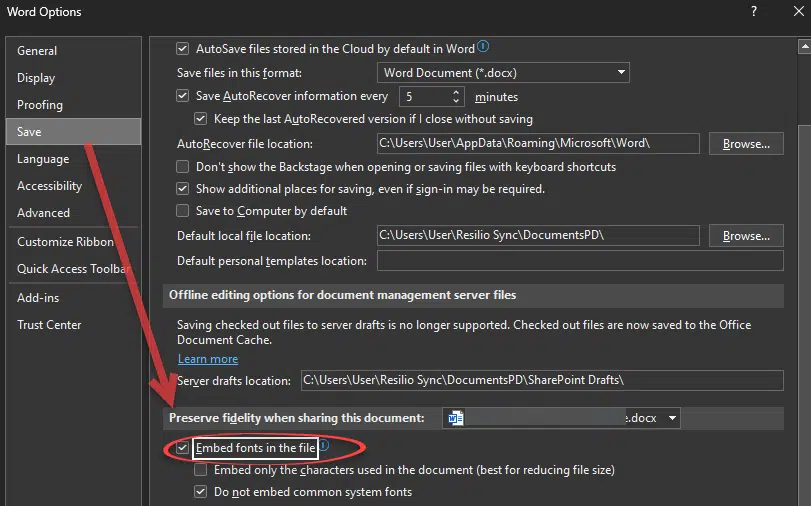This screenshot has width=811, height=506.
Task: Go to the Add-ins category
Action: click(73, 297)
